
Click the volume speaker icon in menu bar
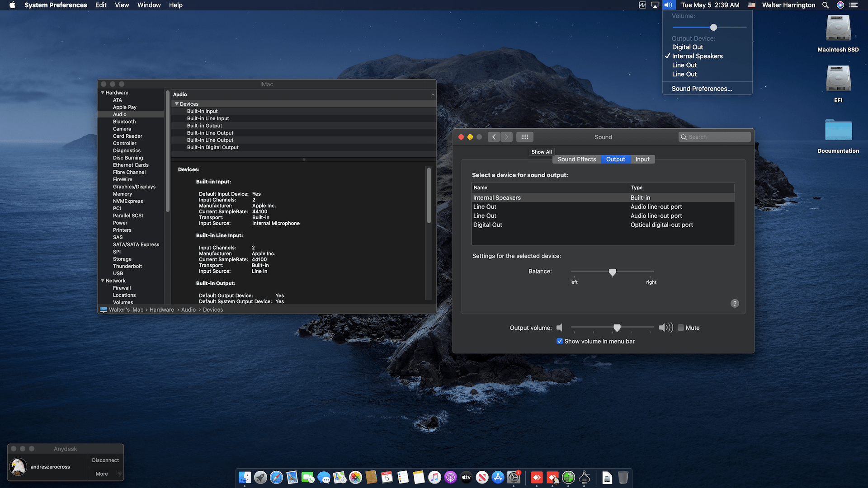click(x=668, y=5)
